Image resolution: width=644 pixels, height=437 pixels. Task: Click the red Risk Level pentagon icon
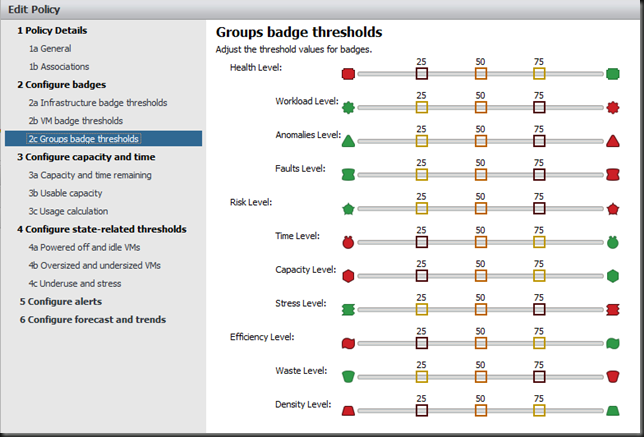613,209
